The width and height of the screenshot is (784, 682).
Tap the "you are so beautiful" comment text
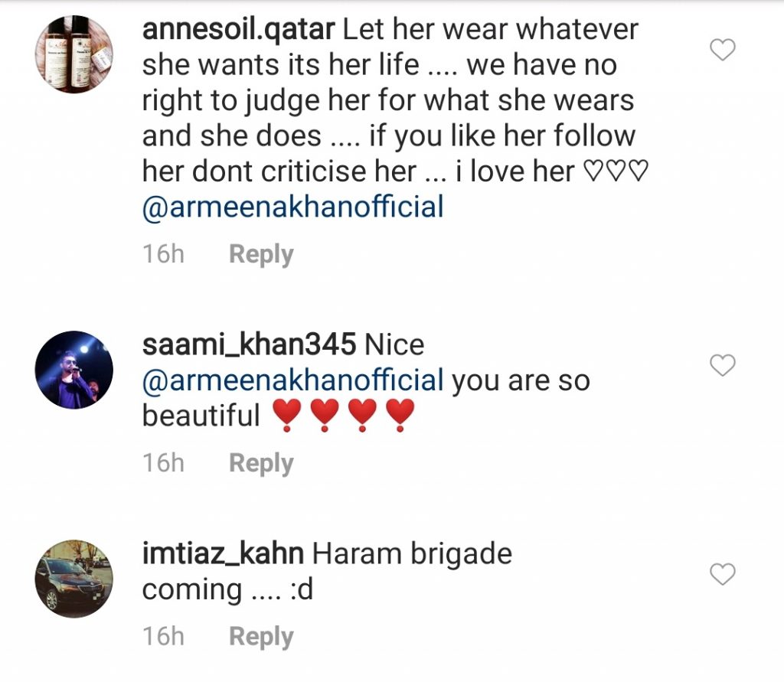(521, 381)
